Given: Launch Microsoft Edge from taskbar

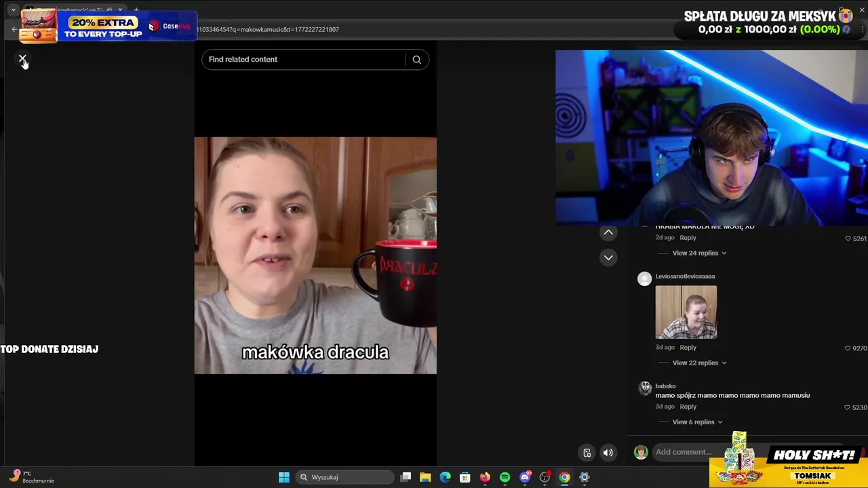Looking at the screenshot, I should [x=445, y=477].
